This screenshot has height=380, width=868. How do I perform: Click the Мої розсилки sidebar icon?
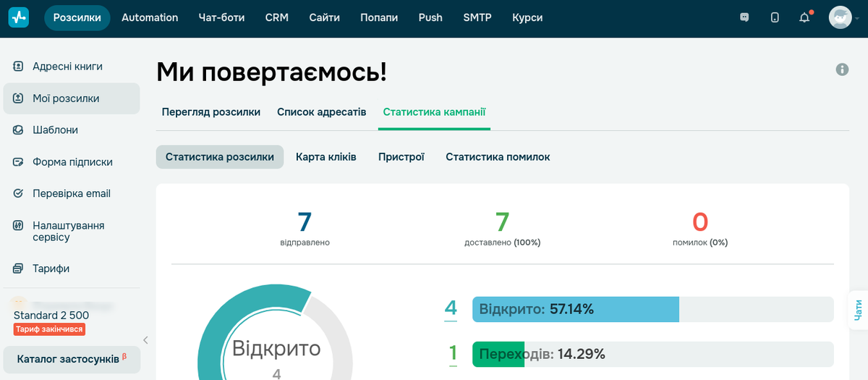[19, 98]
